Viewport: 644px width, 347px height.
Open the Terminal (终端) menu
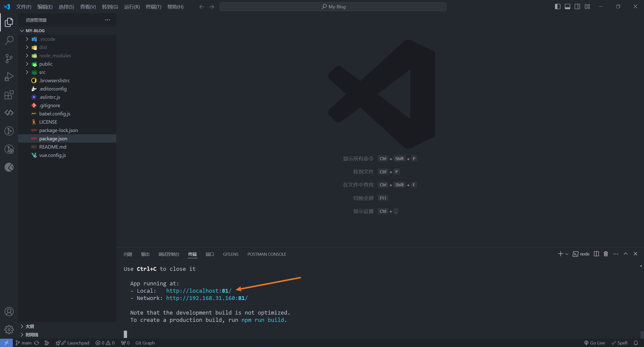[x=153, y=7]
